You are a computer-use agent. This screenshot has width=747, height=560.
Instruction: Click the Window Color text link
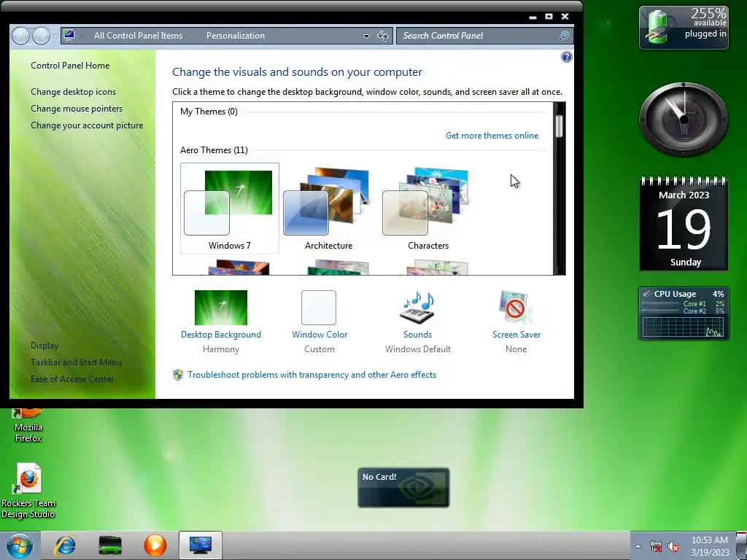coord(320,335)
